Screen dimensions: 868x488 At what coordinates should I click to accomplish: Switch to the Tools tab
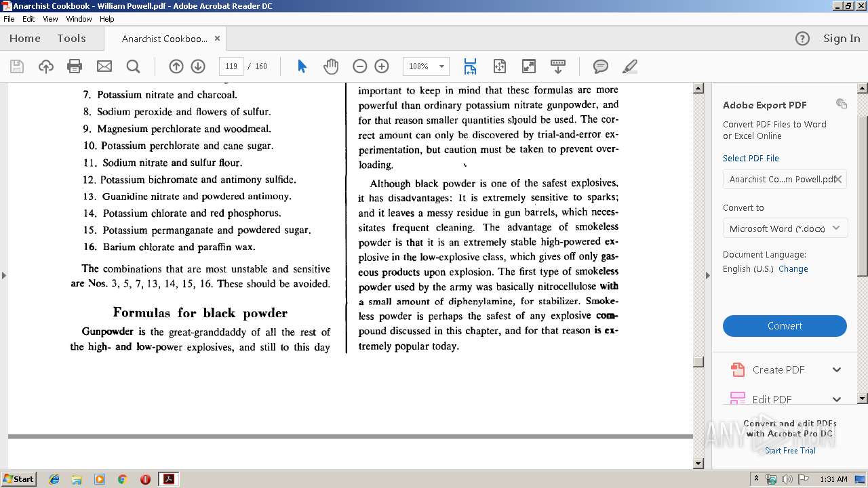[x=71, y=39]
